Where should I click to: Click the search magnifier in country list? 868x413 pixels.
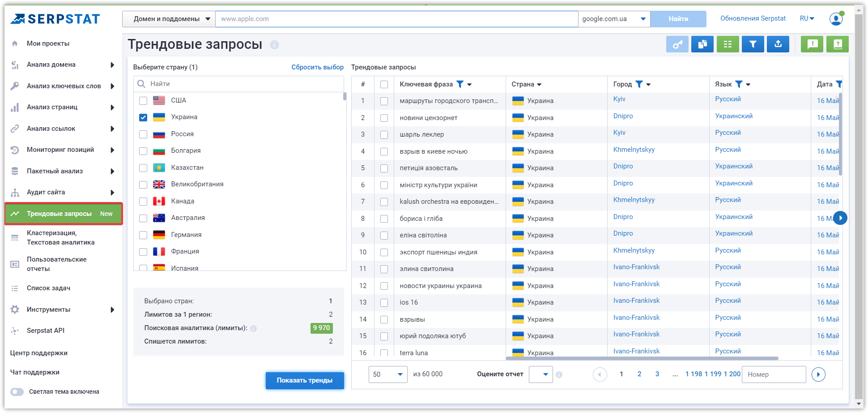tap(141, 84)
